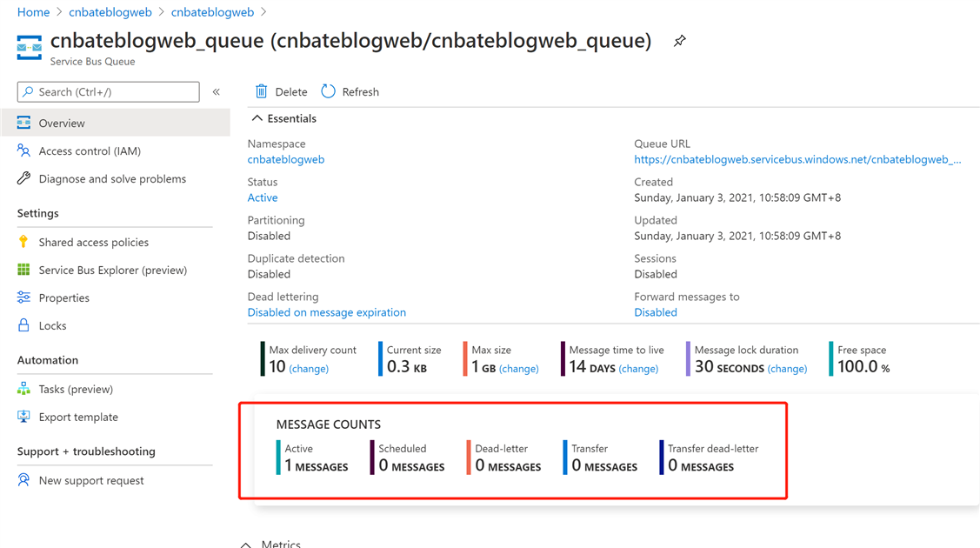Open the Overview page

point(117,123)
